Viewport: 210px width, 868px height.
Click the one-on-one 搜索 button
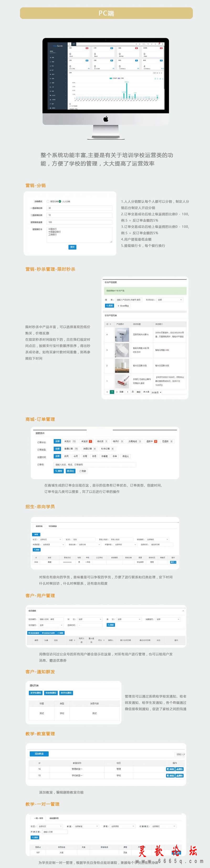[35, 837]
